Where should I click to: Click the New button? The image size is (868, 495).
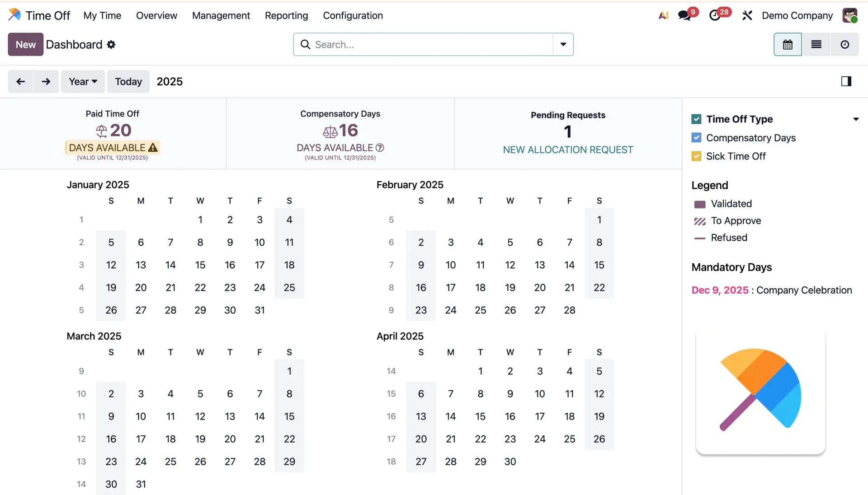coord(26,44)
